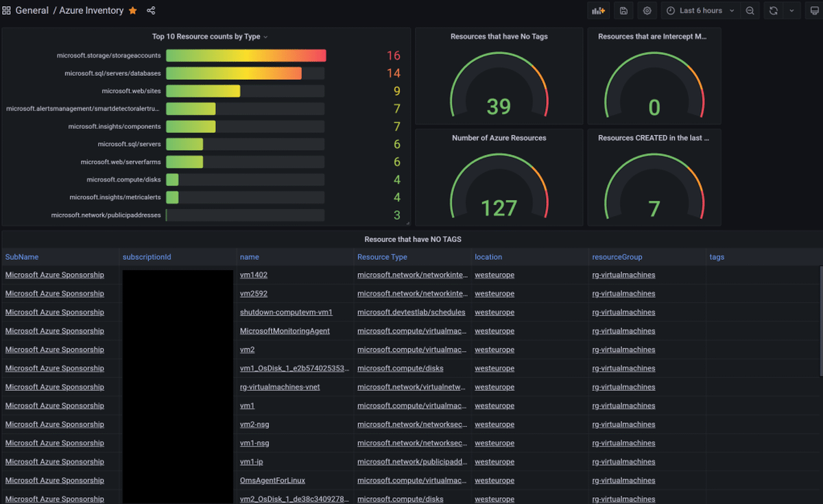
Task: Open the Add panel chart icon
Action: [x=599, y=10]
